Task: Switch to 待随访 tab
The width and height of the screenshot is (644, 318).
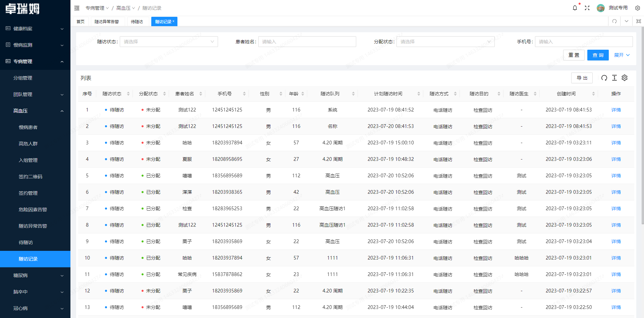Action: [x=137, y=21]
